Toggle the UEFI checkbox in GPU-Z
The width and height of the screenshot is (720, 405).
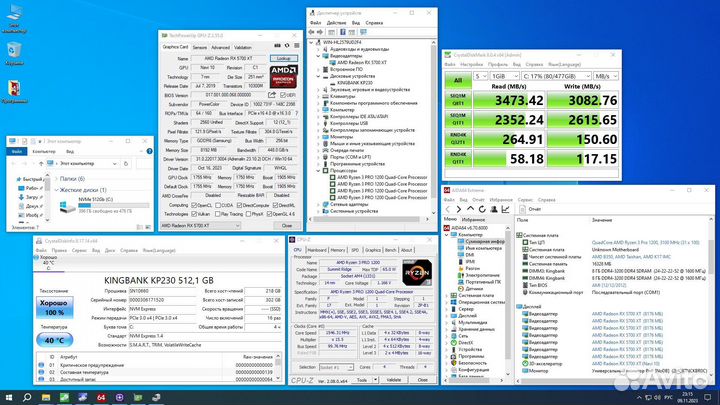coord(283,95)
